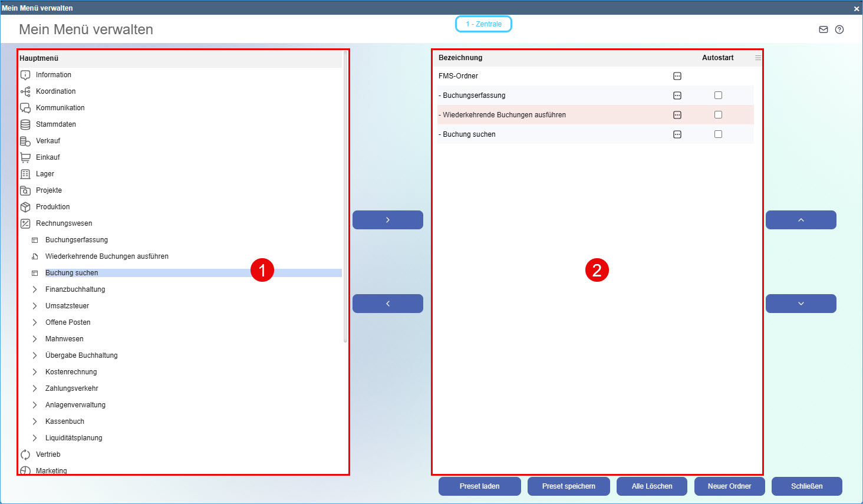
Task: Add selected entry with right arrow button
Action: [x=388, y=220]
